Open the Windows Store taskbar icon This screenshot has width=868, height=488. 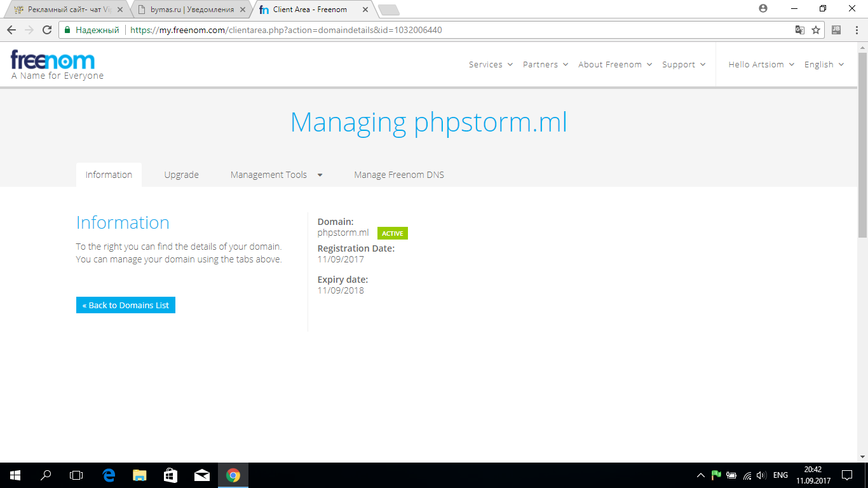pos(170,475)
